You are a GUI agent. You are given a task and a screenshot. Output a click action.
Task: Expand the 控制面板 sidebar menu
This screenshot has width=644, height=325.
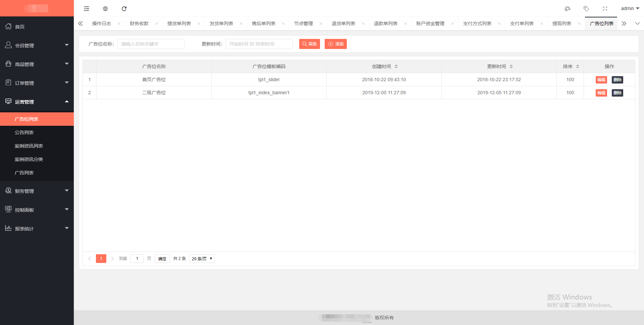click(37, 210)
